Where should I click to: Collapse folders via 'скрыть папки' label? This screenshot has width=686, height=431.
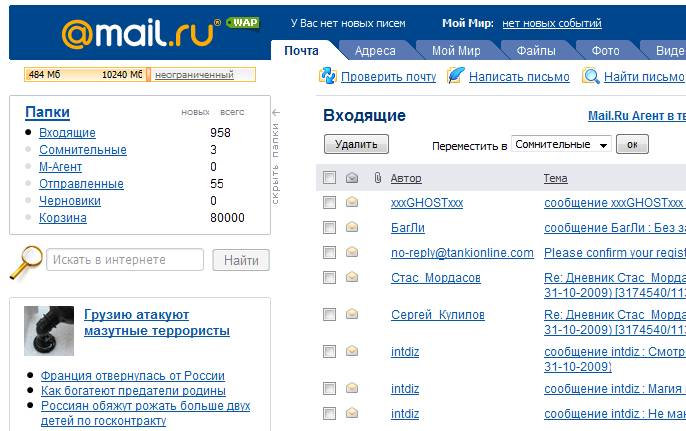275,164
